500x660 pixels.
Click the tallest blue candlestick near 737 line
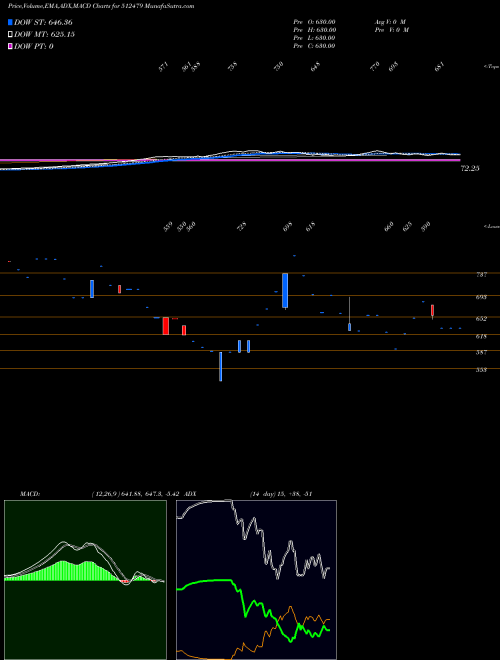click(285, 290)
